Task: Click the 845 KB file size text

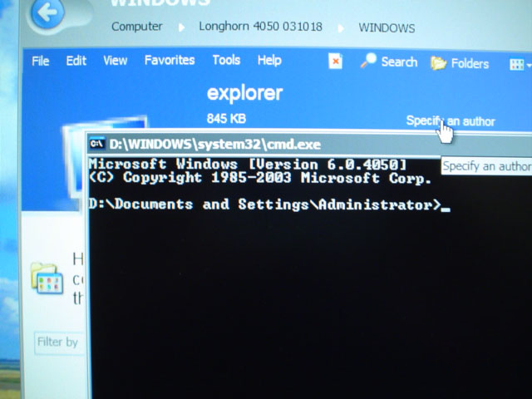Action: coord(226,118)
